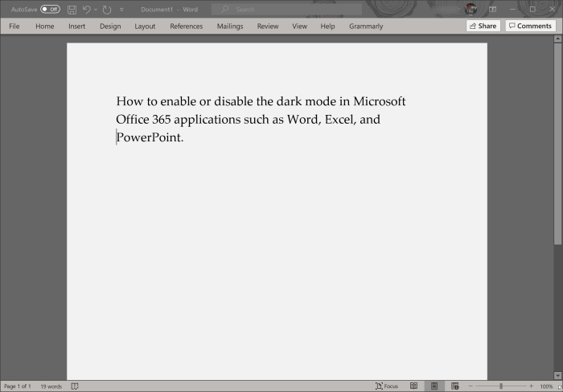Open the References tab

pos(187,27)
